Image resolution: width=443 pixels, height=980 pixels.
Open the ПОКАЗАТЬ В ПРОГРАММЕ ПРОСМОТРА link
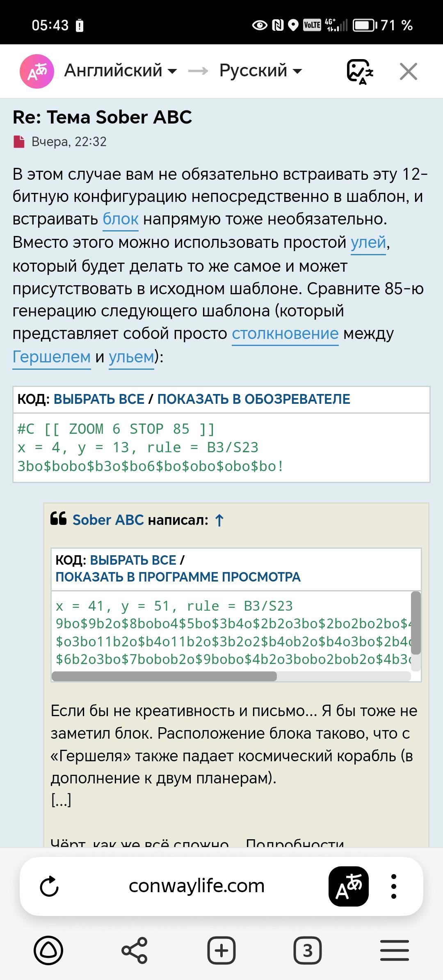[178, 577]
